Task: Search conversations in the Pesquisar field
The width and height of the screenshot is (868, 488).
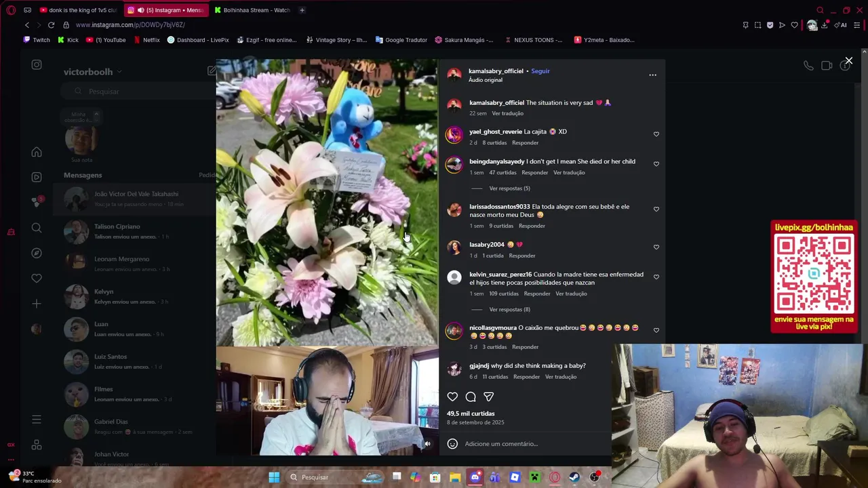Action: coord(137,91)
